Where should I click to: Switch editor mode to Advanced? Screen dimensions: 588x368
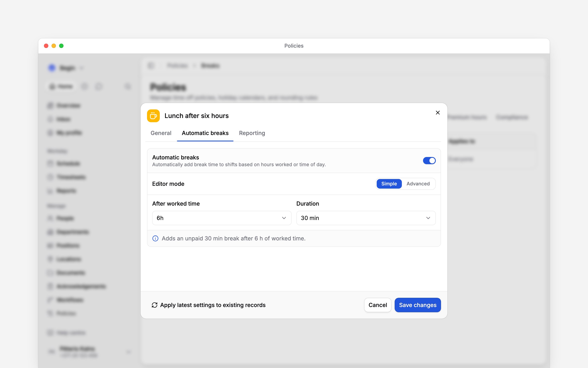click(x=418, y=184)
